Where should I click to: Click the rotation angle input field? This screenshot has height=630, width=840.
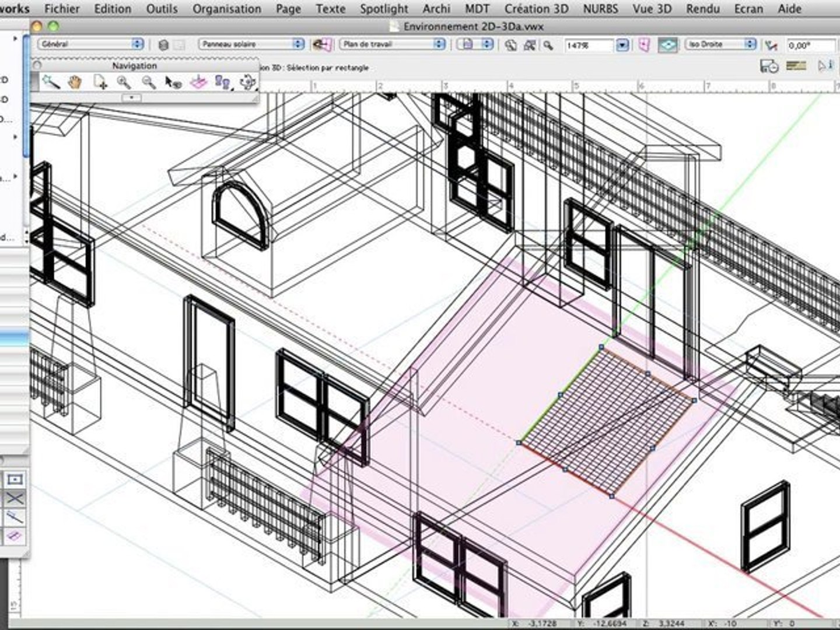[810, 45]
